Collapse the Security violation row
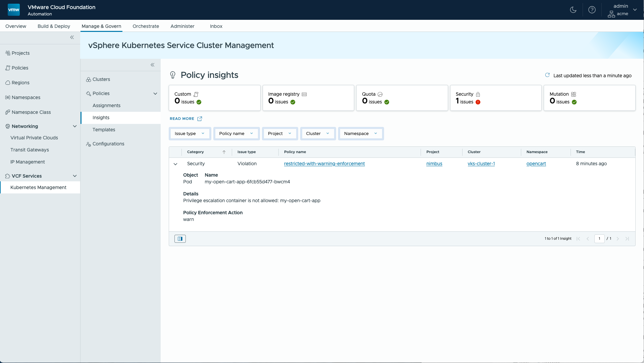644x363 pixels. point(175,164)
